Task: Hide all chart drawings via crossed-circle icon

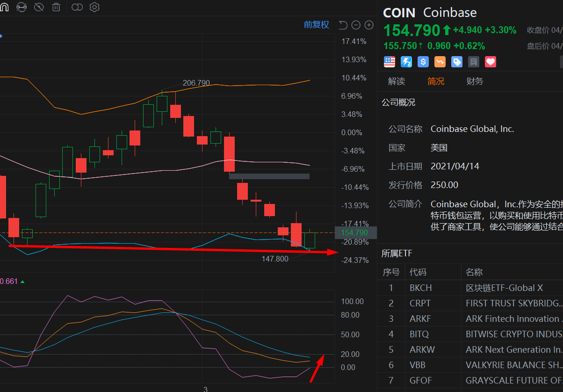Action: pos(39,7)
